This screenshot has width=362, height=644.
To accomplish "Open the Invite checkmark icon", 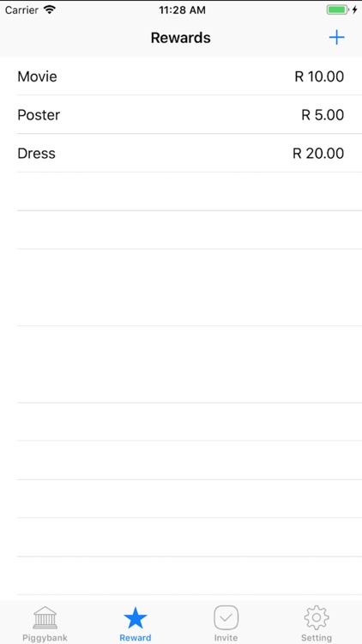I will (226, 617).
